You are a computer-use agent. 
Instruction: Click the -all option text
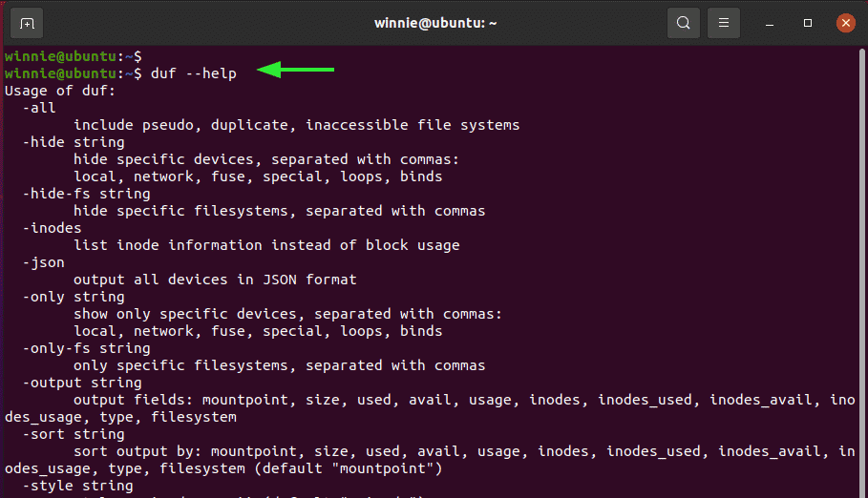pos(39,108)
